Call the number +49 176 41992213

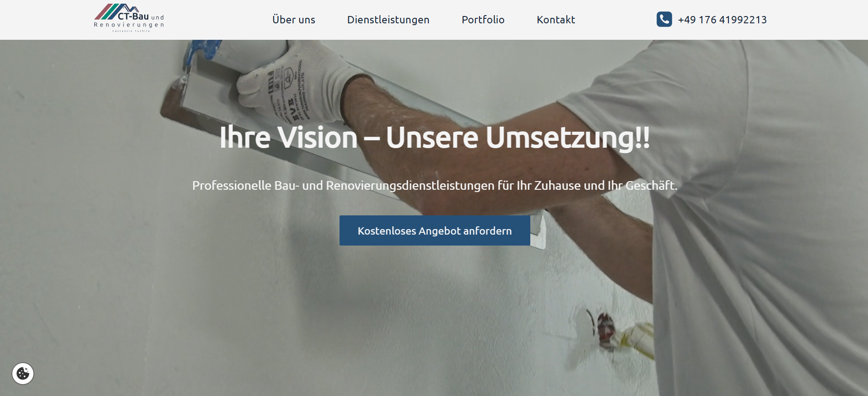coord(722,20)
